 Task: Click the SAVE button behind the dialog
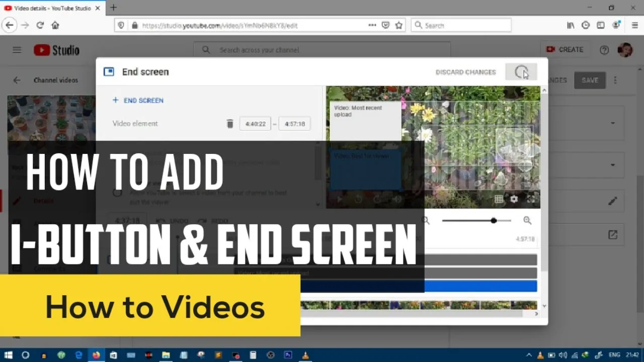click(x=590, y=80)
